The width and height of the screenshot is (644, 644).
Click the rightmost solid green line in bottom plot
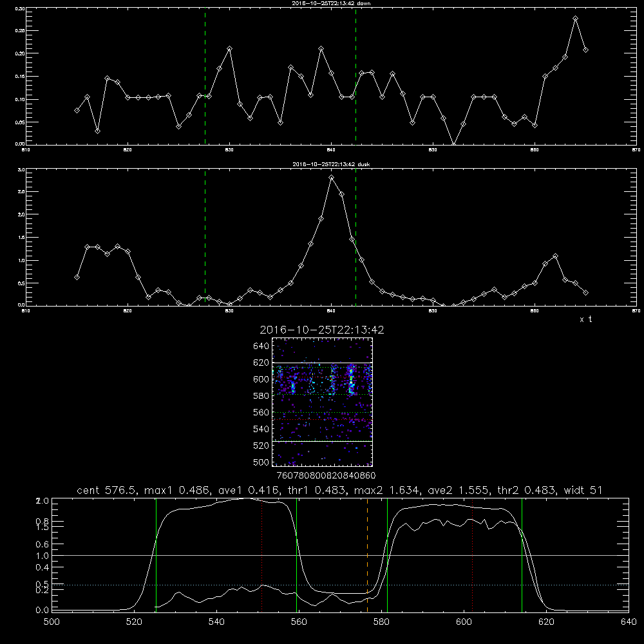click(x=522, y=554)
